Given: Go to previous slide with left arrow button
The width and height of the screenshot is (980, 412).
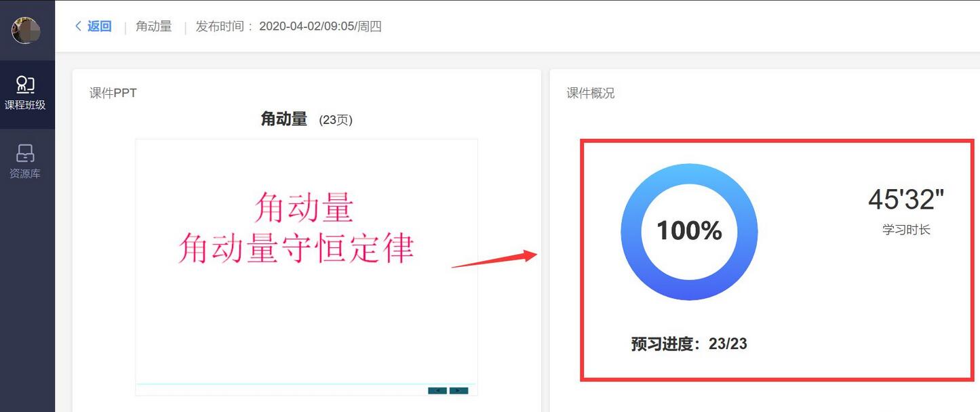Looking at the screenshot, I should click(437, 390).
